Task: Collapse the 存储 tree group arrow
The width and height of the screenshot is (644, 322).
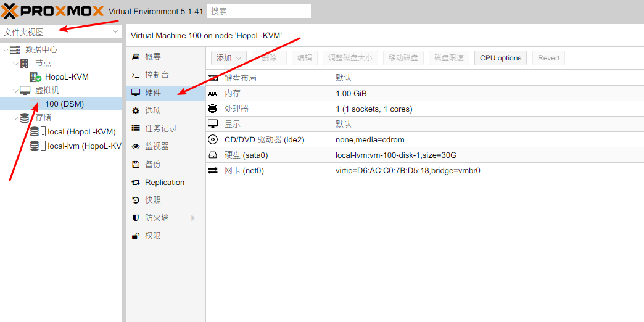Action: (15, 117)
